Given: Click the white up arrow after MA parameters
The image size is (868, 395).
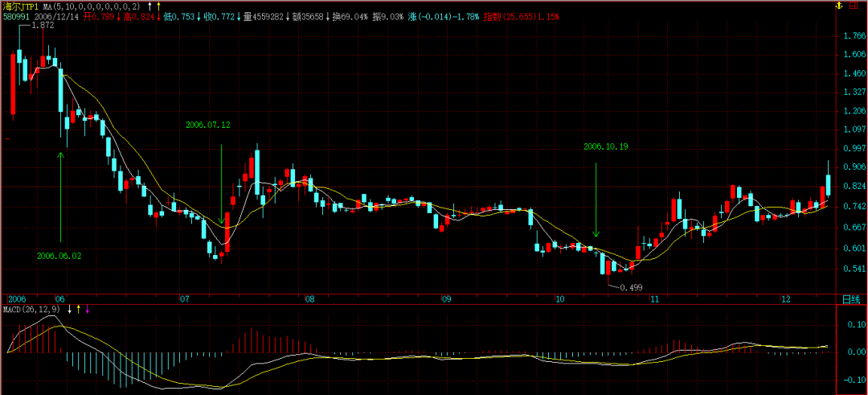Looking at the screenshot, I should 149,6.
